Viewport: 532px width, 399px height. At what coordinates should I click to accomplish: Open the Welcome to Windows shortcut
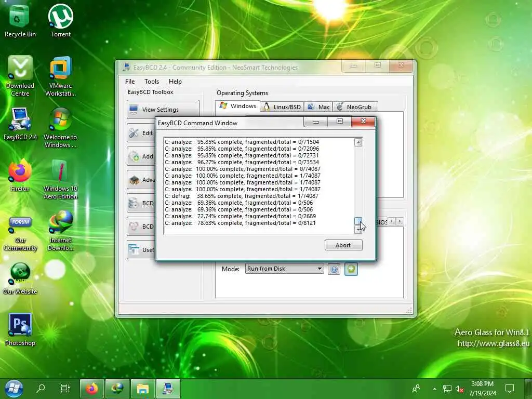click(60, 128)
